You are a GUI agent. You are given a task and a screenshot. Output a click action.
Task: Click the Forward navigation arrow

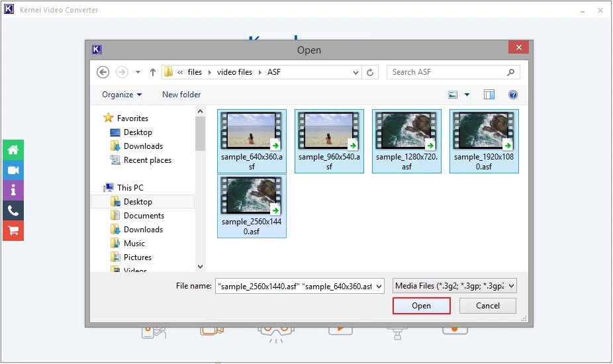(122, 72)
